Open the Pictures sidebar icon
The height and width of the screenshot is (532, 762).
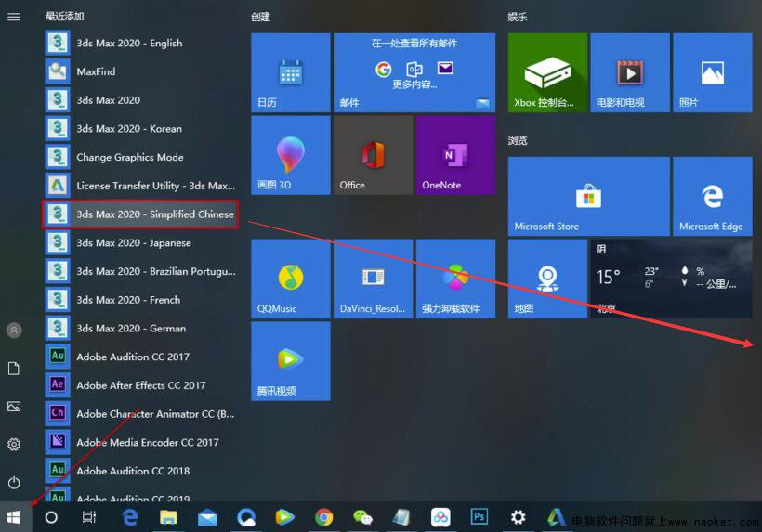click(x=14, y=407)
